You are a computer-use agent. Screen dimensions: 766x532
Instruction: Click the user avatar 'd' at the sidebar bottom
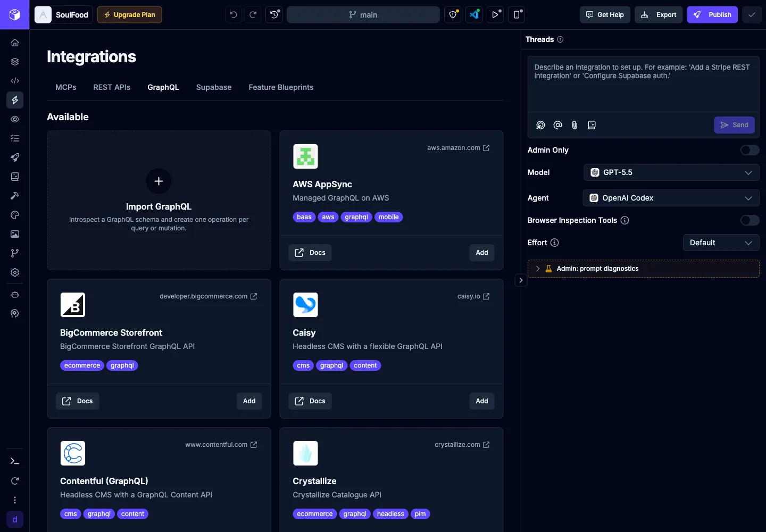click(x=15, y=519)
